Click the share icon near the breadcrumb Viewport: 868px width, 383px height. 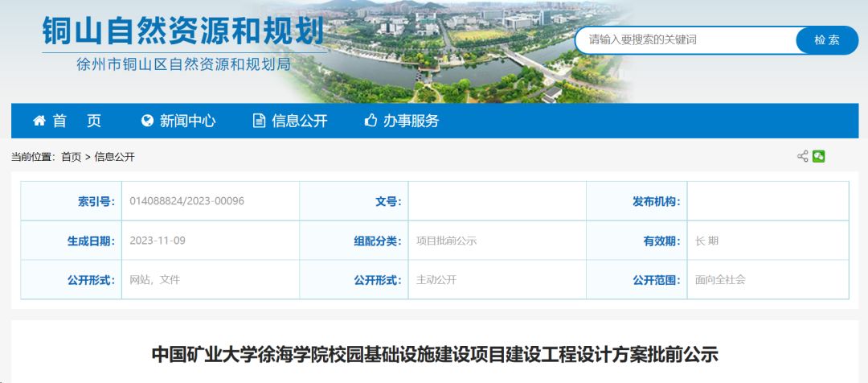tap(803, 156)
